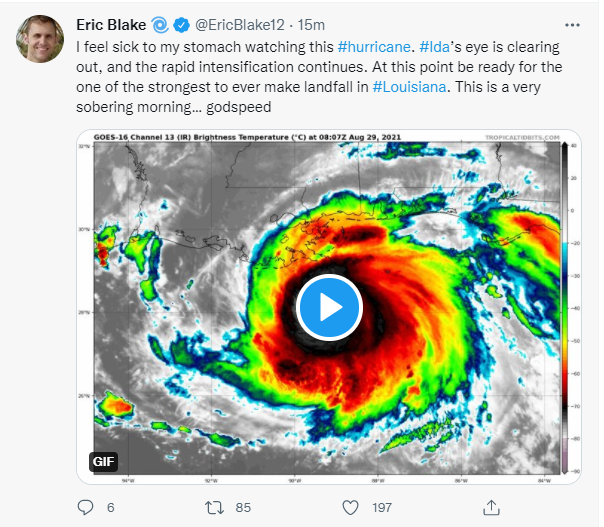
Task: Reply to Eric Blake's tweet
Action: click(x=85, y=507)
